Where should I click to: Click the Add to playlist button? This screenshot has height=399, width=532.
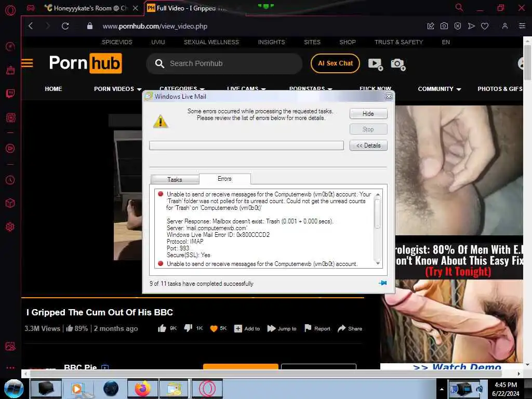pyautogui.click(x=247, y=328)
